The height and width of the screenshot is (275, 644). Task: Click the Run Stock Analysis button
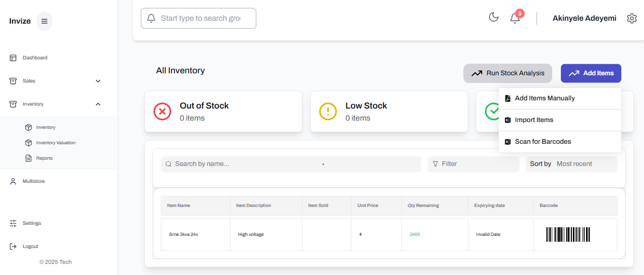(x=507, y=73)
